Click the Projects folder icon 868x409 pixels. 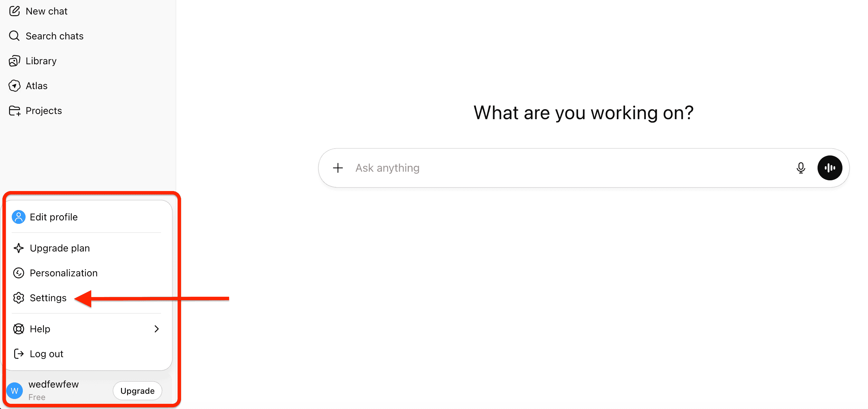point(14,111)
